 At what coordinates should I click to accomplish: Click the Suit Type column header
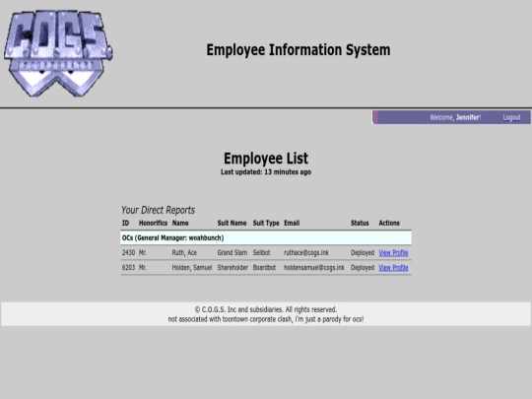[x=266, y=223]
